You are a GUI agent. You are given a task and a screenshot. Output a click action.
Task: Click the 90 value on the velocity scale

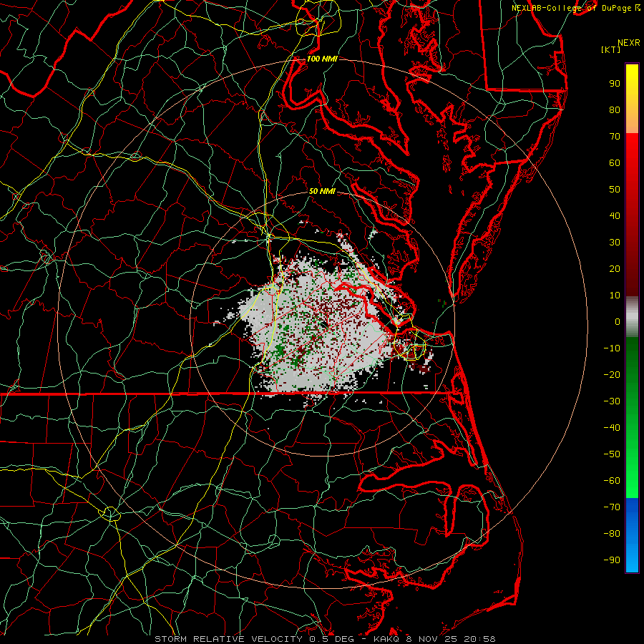click(615, 84)
